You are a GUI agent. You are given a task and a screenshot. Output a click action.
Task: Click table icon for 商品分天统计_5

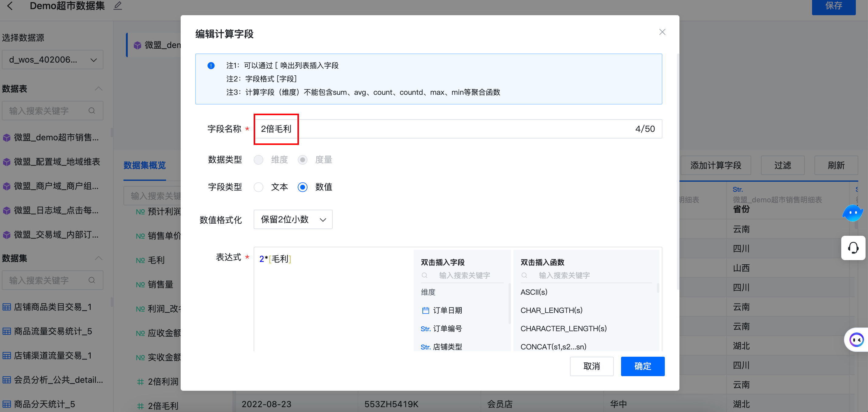pyautogui.click(x=7, y=404)
